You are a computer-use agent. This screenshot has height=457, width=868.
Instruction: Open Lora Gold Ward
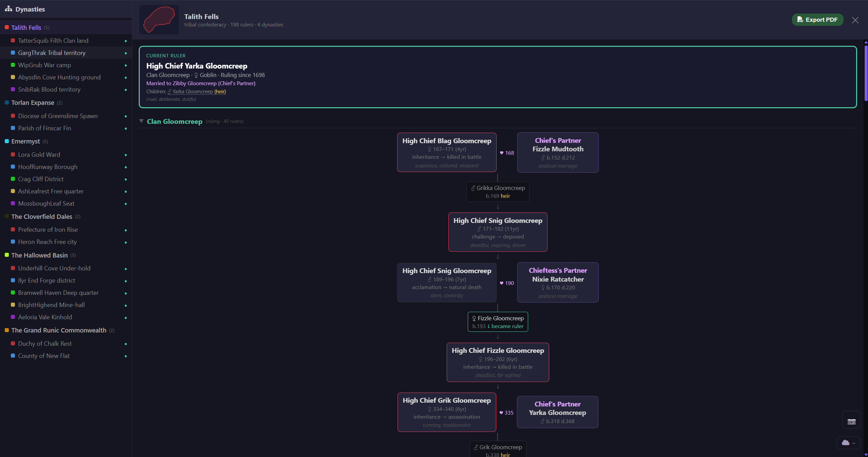[x=66, y=154]
